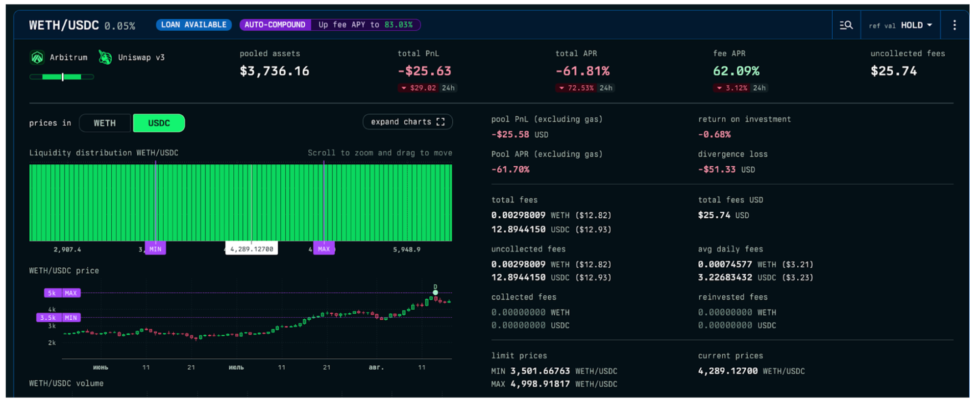Screen dimensions: 980x408
Task: Click the MIN marker on liquidity chart
Action: (155, 249)
